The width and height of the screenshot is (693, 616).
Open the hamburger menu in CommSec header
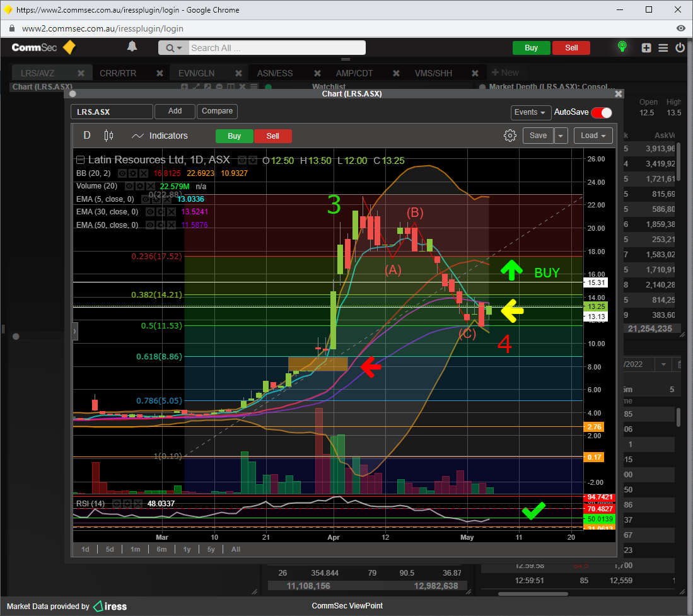click(x=663, y=48)
